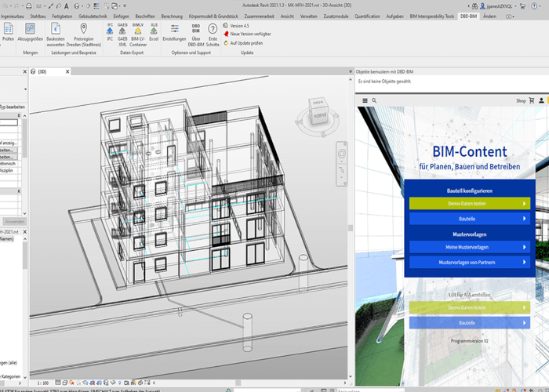The height and width of the screenshot is (392, 549).
Task: Export to GAEB XML
Action: [x=122, y=34]
